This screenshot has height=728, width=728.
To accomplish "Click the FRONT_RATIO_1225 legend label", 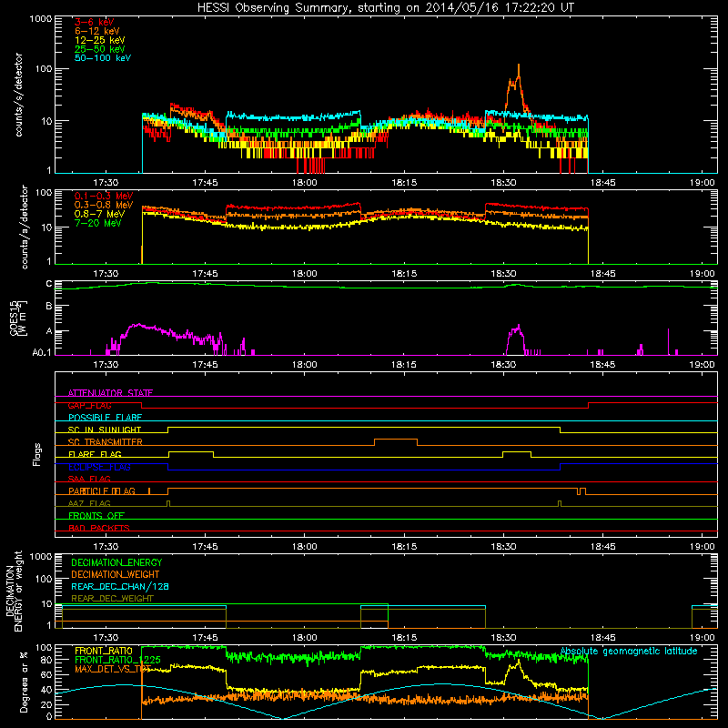I will click(x=117, y=660).
